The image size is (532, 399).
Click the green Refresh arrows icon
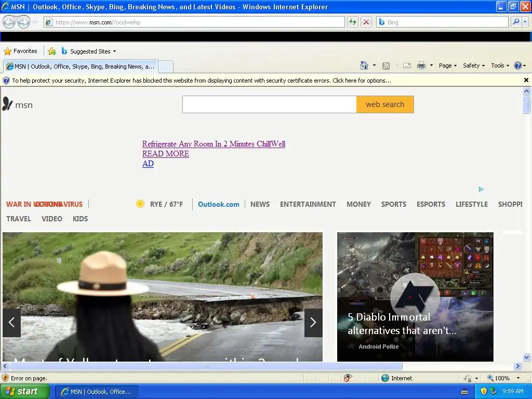pyautogui.click(x=353, y=22)
